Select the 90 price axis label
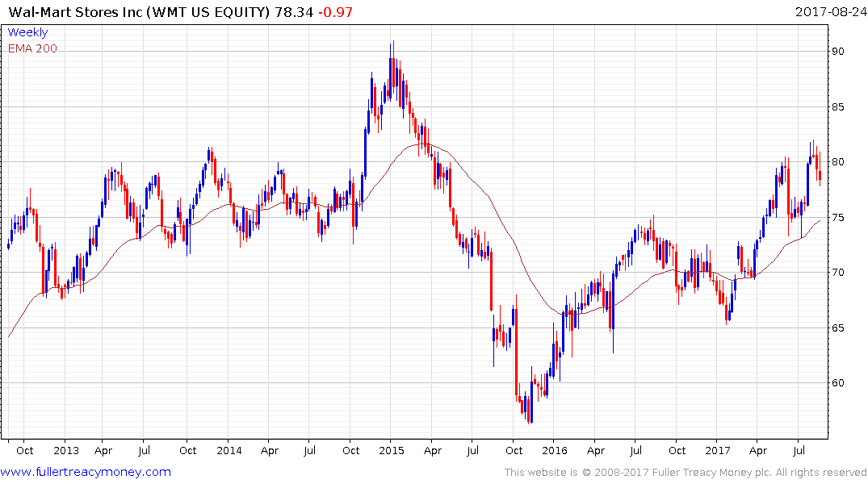The image size is (868, 484). pos(837,52)
